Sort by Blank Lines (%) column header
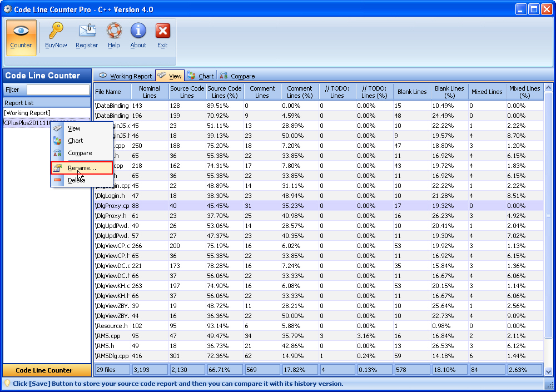Screen dimensions: 556x392 point(449,92)
